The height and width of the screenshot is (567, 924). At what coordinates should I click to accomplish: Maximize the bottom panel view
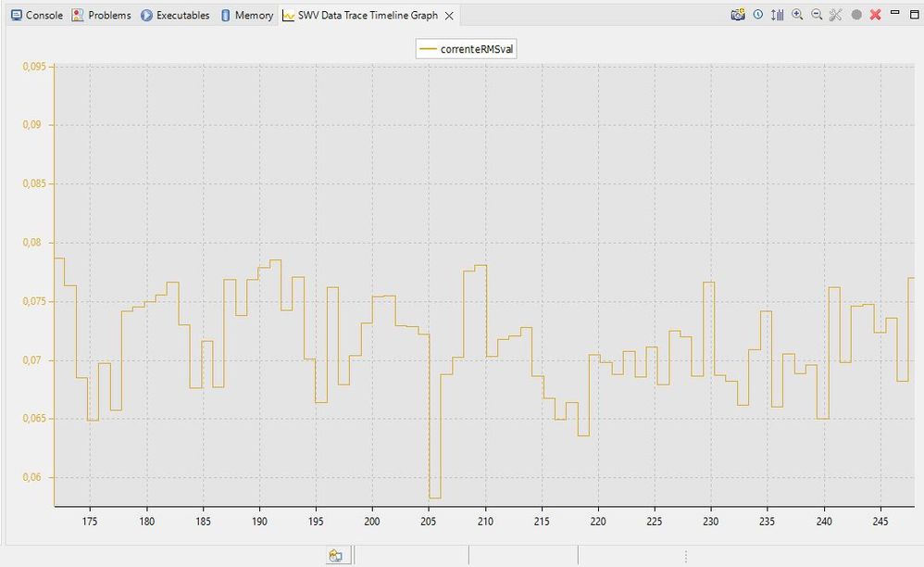(x=915, y=14)
